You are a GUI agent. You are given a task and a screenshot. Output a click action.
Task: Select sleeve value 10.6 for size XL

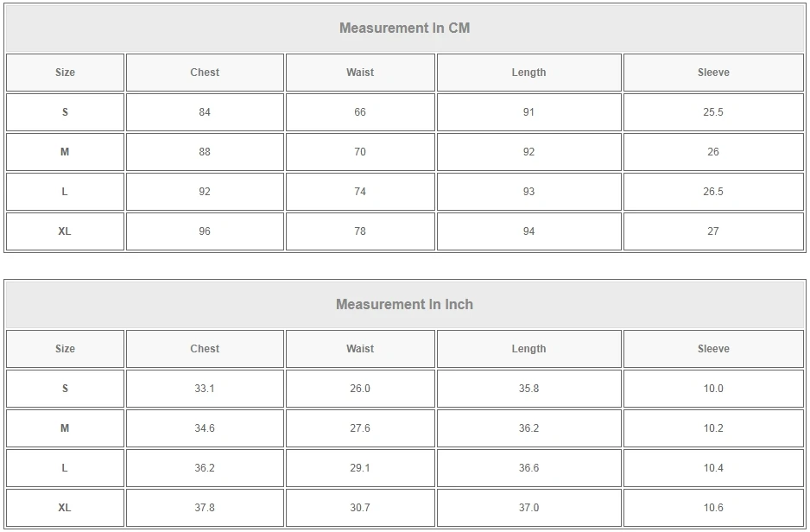(713, 508)
